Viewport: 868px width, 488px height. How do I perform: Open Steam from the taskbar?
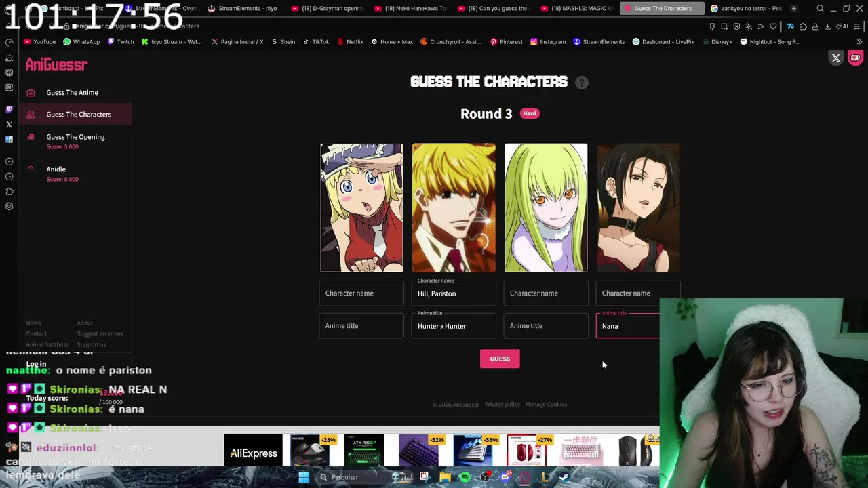(x=564, y=477)
